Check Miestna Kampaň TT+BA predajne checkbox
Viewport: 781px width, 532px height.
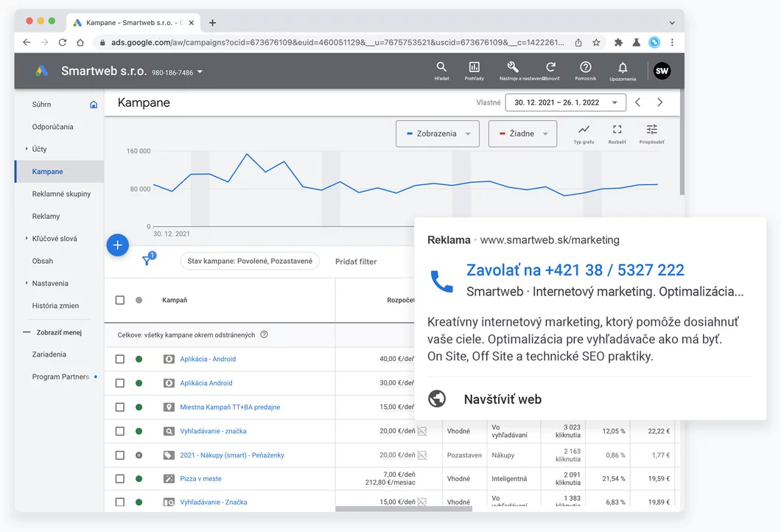(x=120, y=407)
